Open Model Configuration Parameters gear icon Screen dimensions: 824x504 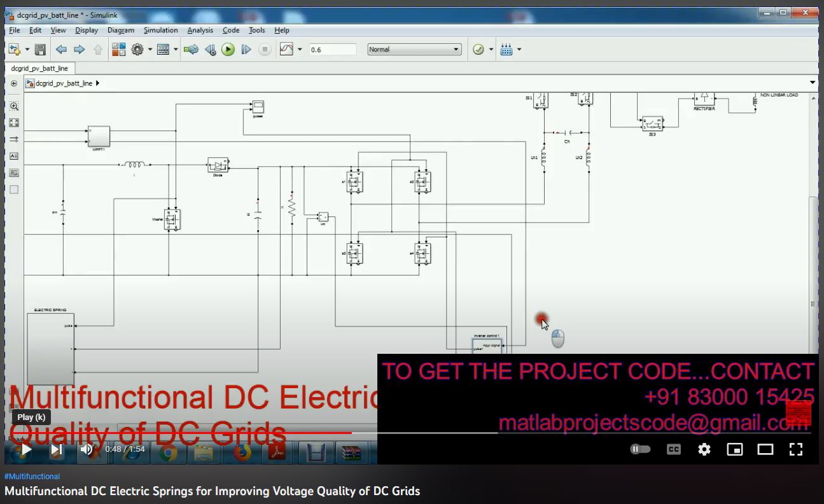(137, 50)
